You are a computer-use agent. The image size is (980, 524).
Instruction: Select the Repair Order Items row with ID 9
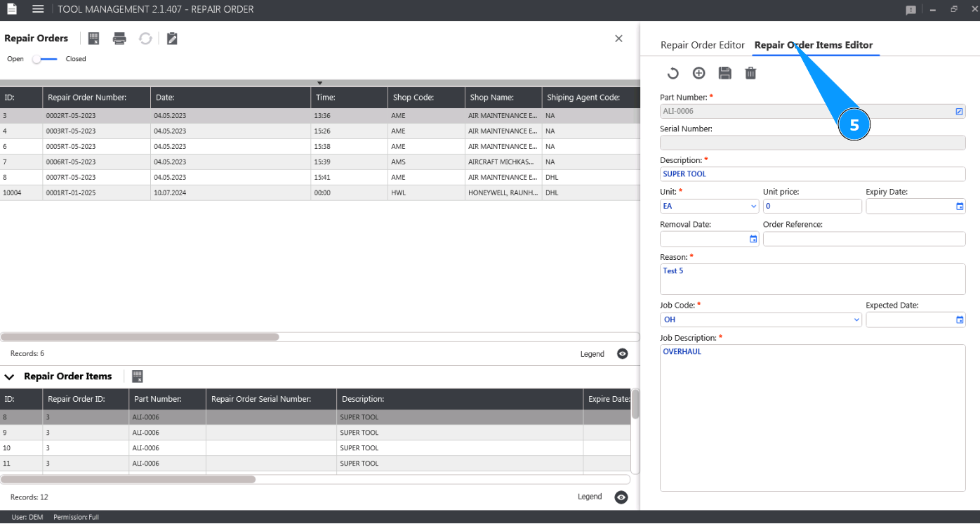pyautogui.click(x=315, y=433)
